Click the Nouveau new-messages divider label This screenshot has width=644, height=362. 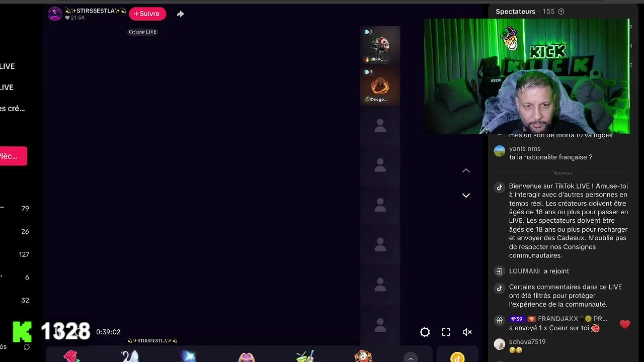coord(562,173)
